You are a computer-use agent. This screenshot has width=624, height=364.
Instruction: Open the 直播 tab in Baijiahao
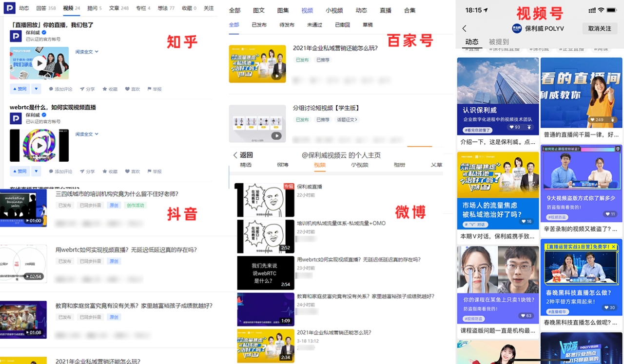[385, 11]
